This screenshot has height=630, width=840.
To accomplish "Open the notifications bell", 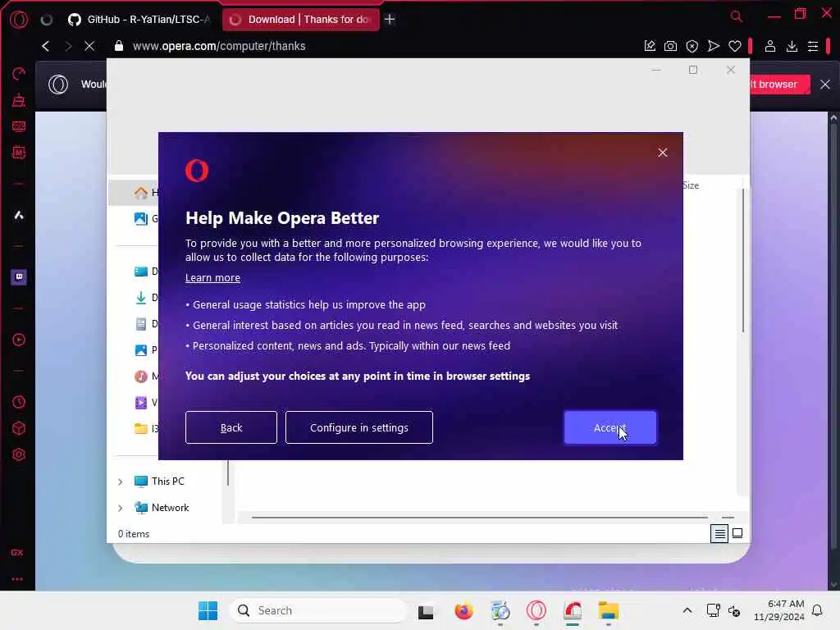I will [x=817, y=610].
